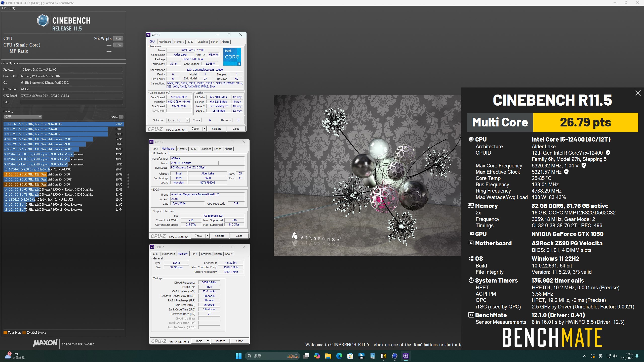Open Bench tab in top CPU-Z window
Viewport: 644px width, 362px height.
(x=215, y=42)
